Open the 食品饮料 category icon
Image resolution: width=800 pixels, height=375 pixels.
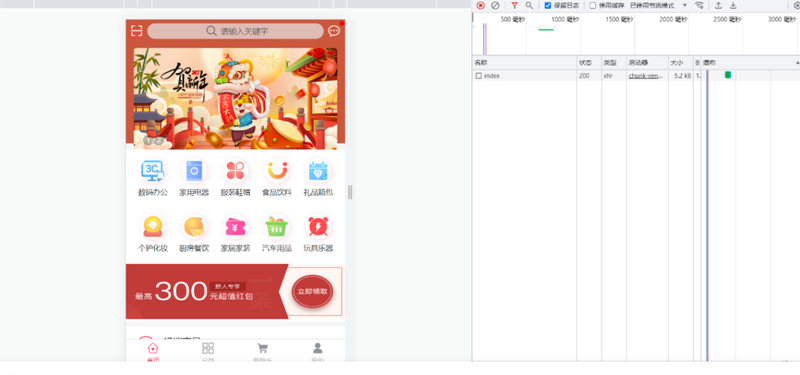(x=277, y=170)
